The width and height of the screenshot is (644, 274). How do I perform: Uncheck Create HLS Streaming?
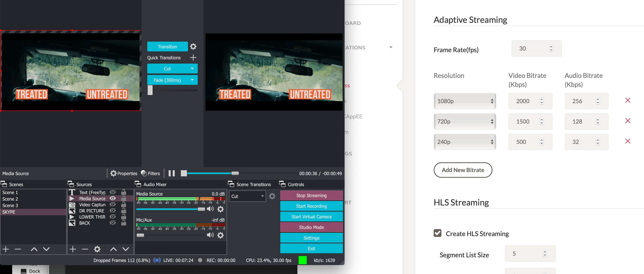click(438, 233)
